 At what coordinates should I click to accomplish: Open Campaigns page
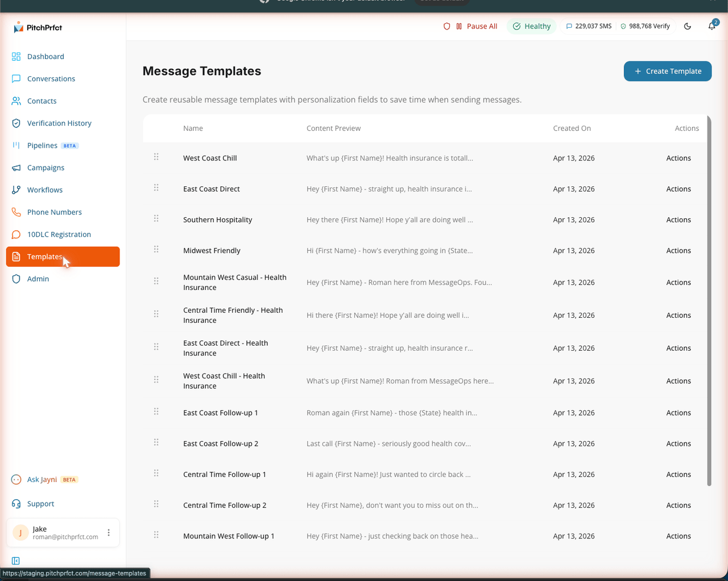63,167
